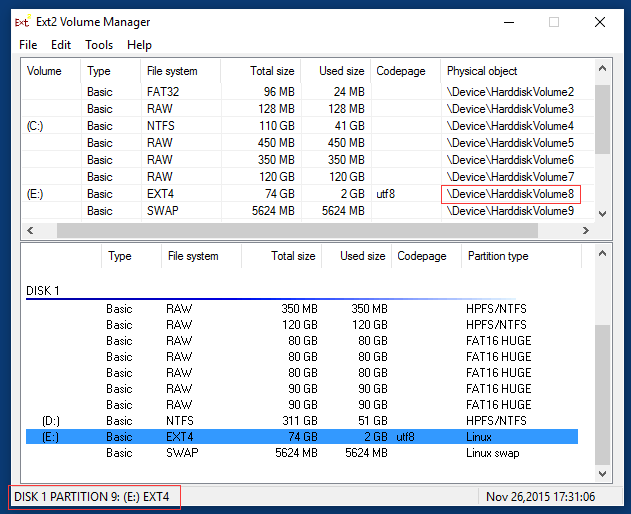Screen dimensions: 631x514
Task: Click Partition type column header
Action: click(x=497, y=256)
